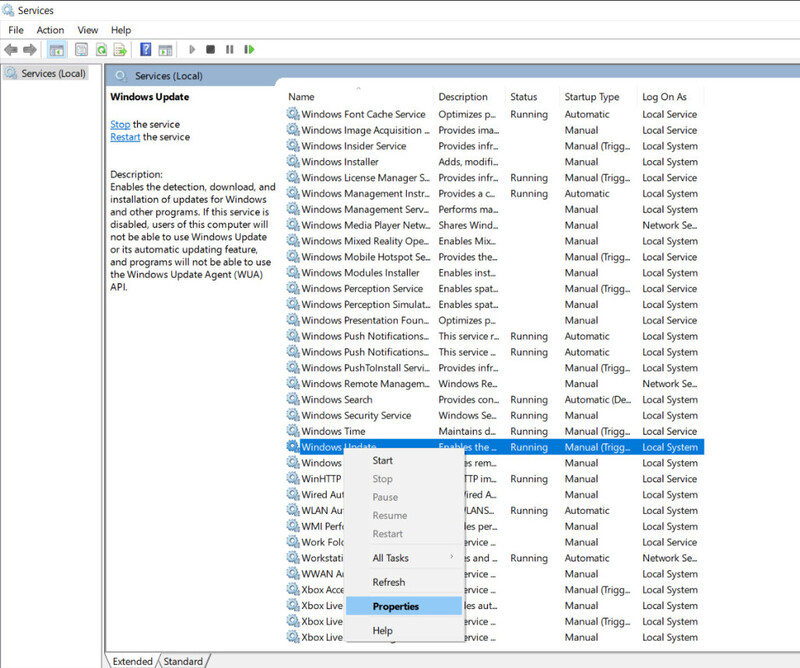Open the Help menu in the menu bar
This screenshot has width=800, height=668.
pyautogui.click(x=121, y=30)
